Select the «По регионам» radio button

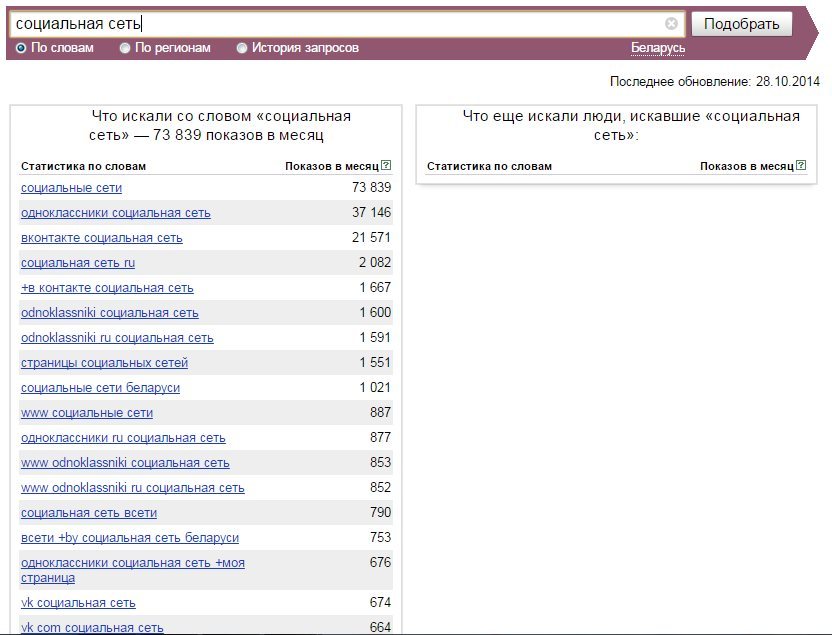125,48
